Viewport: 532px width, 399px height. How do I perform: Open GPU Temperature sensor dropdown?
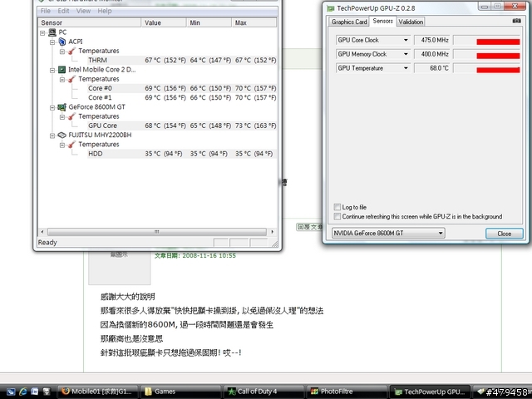coord(406,68)
